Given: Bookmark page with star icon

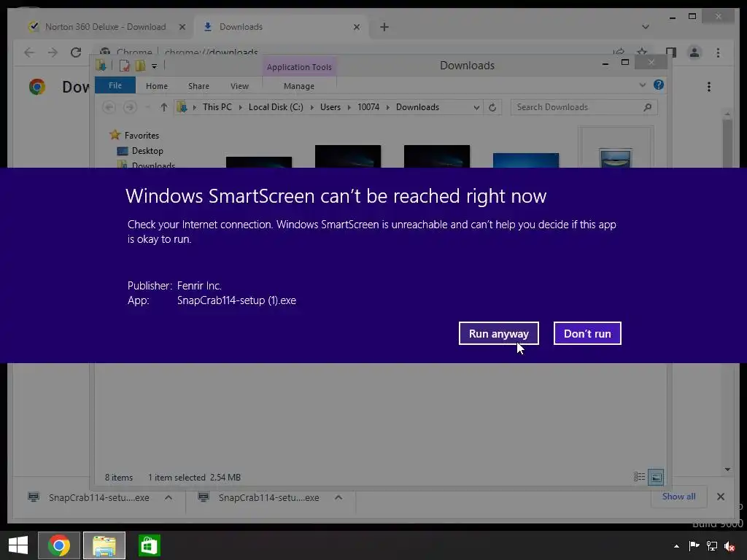Looking at the screenshot, I should (x=642, y=52).
